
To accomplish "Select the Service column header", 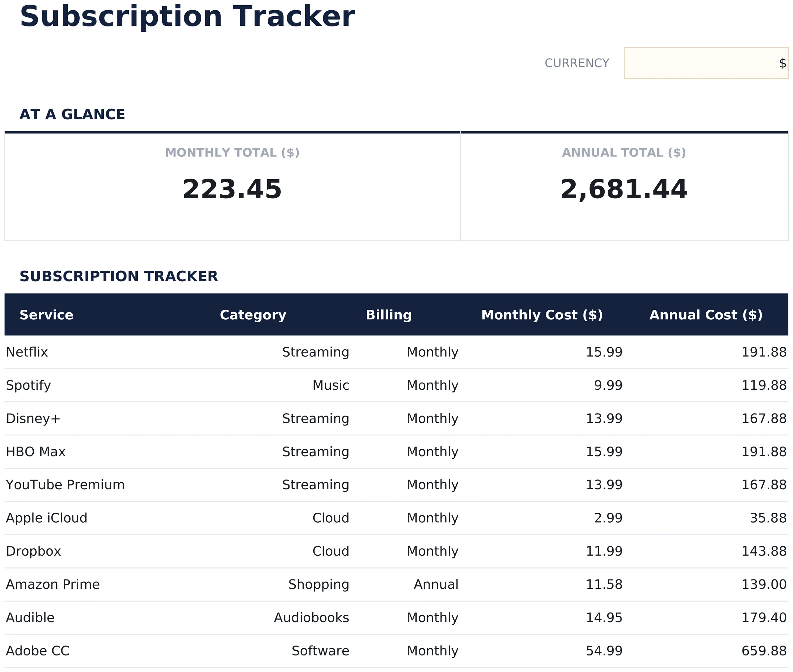I will (47, 315).
